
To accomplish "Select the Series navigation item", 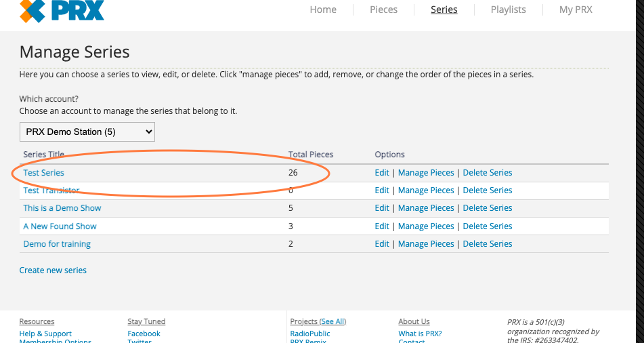I will [444, 9].
